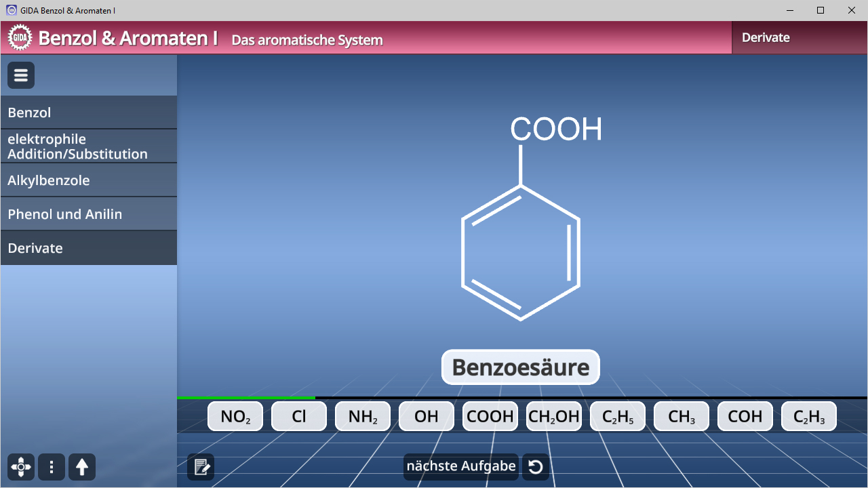
Task: Pick the COOH substituent button
Action: (x=490, y=416)
